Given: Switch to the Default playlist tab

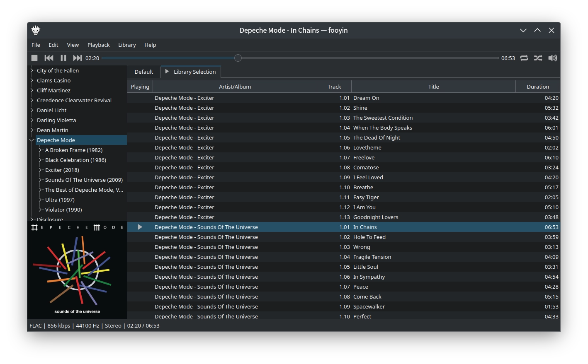Looking at the screenshot, I should coord(143,72).
